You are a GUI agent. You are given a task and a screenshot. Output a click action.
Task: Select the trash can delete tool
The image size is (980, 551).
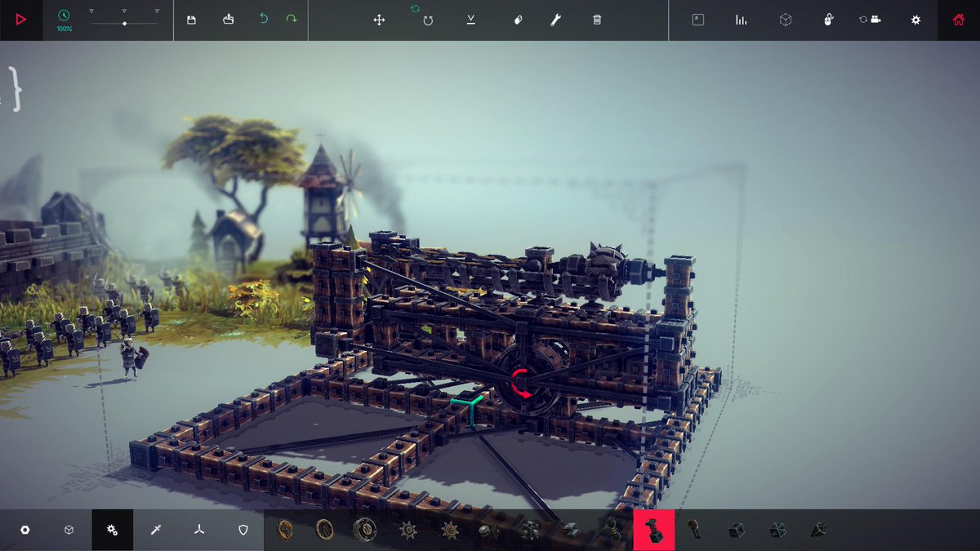tap(597, 20)
